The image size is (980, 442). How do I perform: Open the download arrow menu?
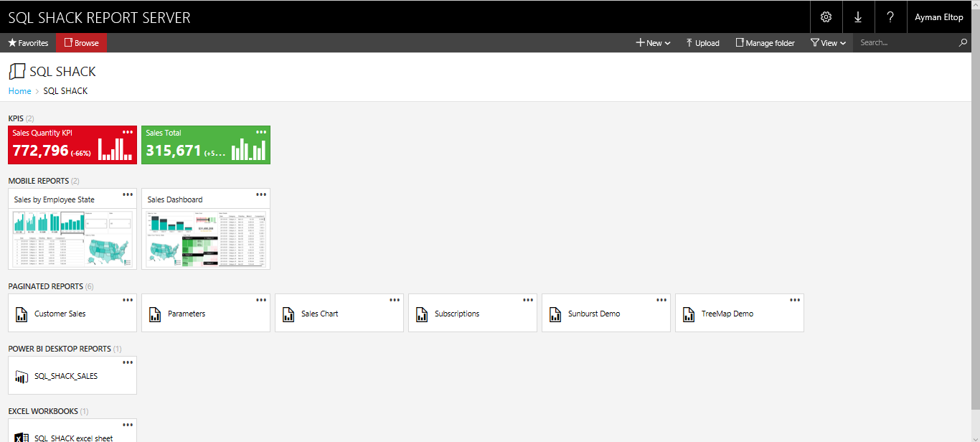[858, 17]
